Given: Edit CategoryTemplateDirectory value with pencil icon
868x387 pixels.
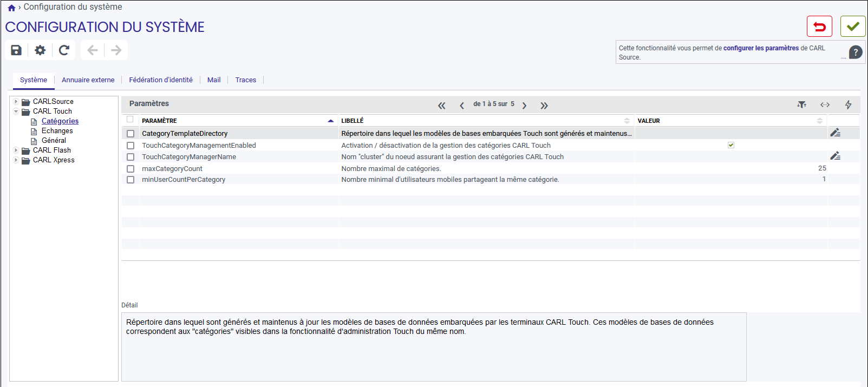Looking at the screenshot, I should 836,133.
